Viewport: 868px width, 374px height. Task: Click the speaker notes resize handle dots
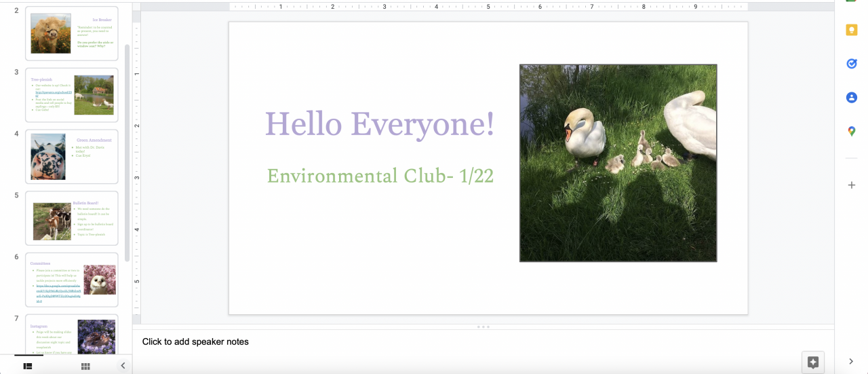483,327
